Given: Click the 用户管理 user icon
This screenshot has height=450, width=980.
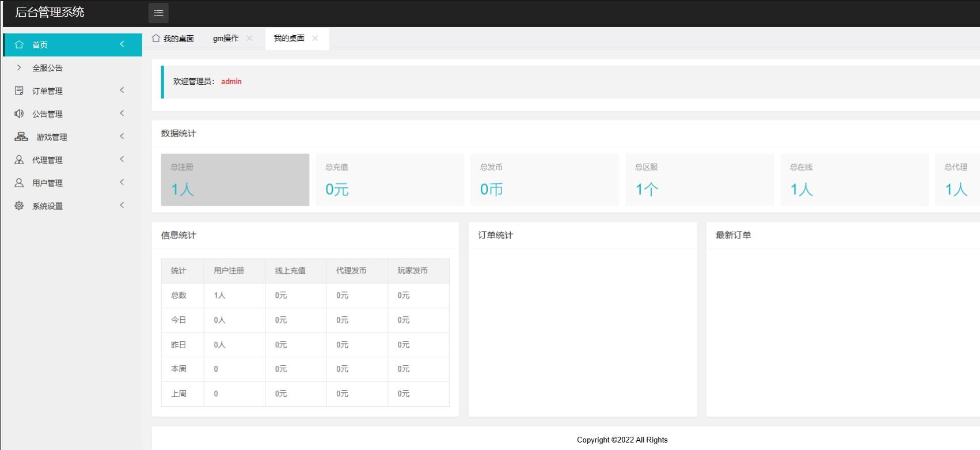Looking at the screenshot, I should coord(19,183).
